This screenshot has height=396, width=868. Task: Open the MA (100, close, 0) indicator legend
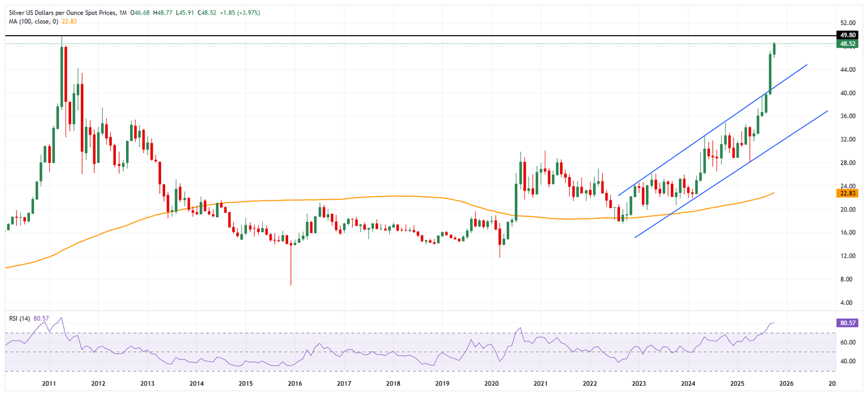coord(33,21)
